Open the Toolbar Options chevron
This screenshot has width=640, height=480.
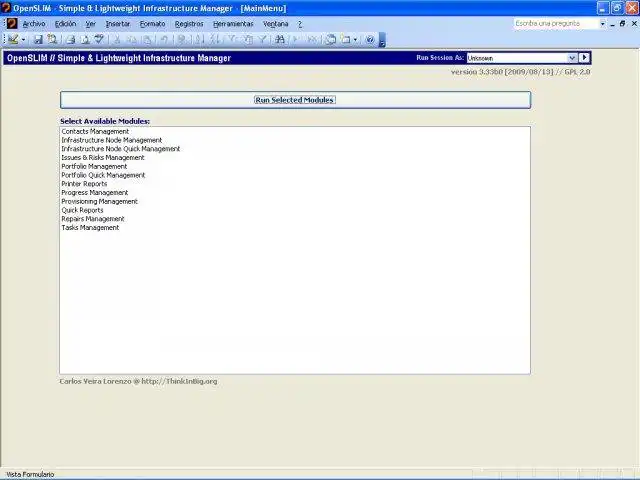coord(382,40)
